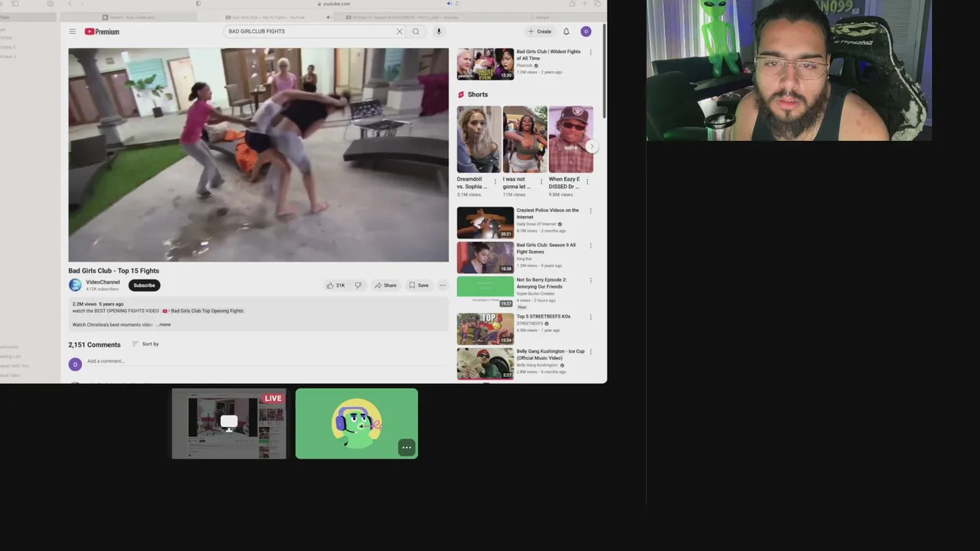
Task: Open options on 'I was not gonna let' short
Action: tap(541, 181)
